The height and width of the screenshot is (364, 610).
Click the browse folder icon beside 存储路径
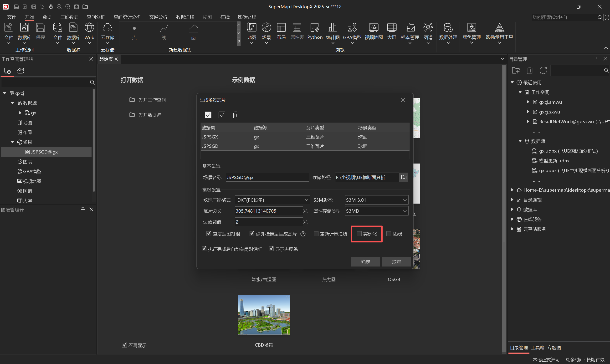pyautogui.click(x=404, y=177)
